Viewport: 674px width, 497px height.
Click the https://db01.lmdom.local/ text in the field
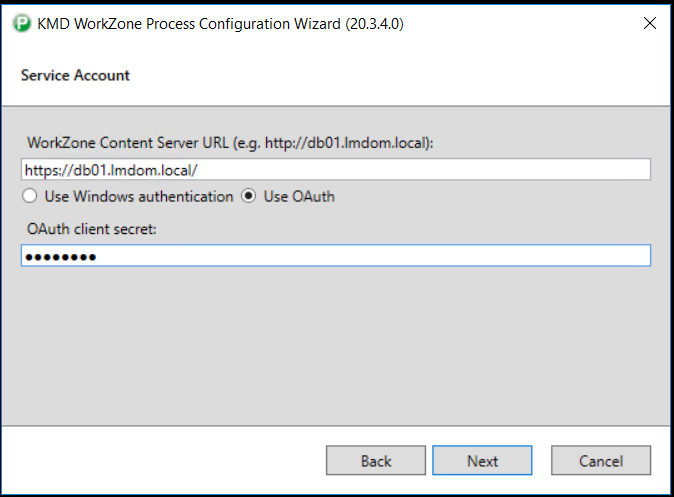[x=111, y=170]
